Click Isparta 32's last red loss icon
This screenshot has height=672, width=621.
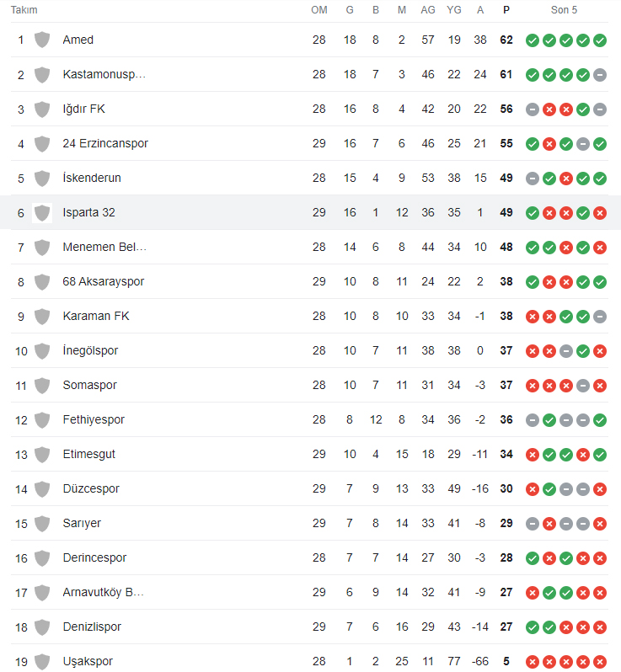(x=600, y=213)
